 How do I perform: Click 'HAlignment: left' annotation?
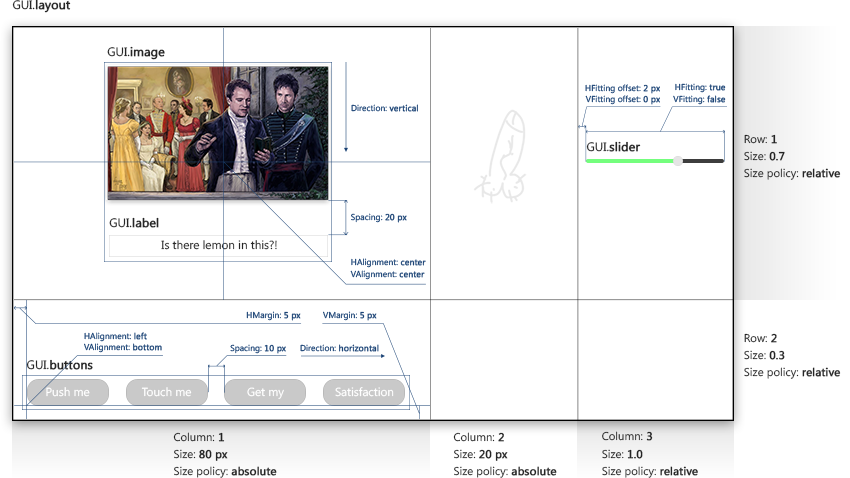[115, 336]
